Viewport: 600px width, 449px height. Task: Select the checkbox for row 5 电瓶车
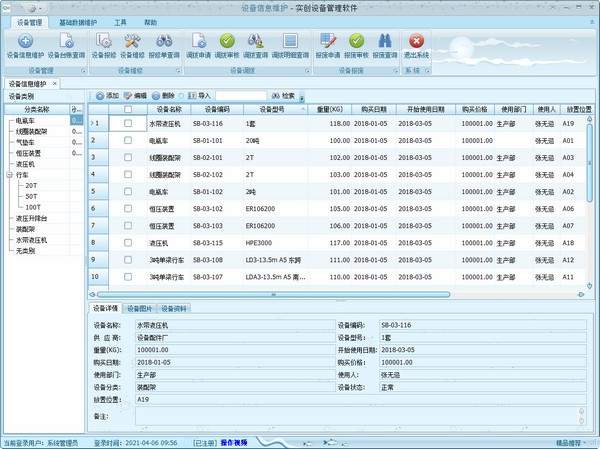coord(127,191)
